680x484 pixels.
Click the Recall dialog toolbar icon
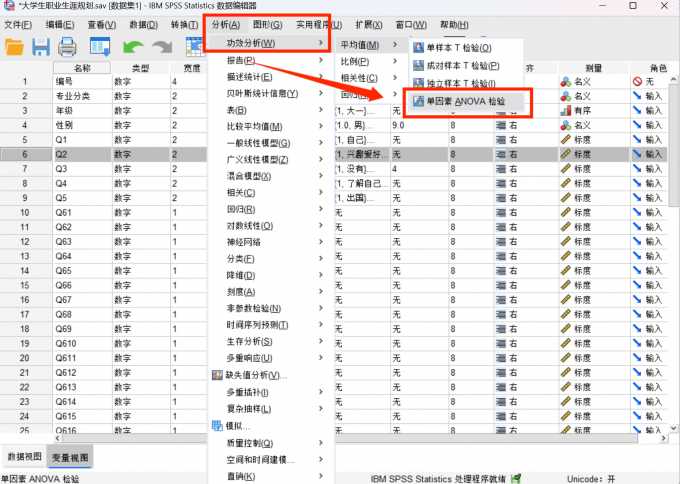(x=100, y=47)
